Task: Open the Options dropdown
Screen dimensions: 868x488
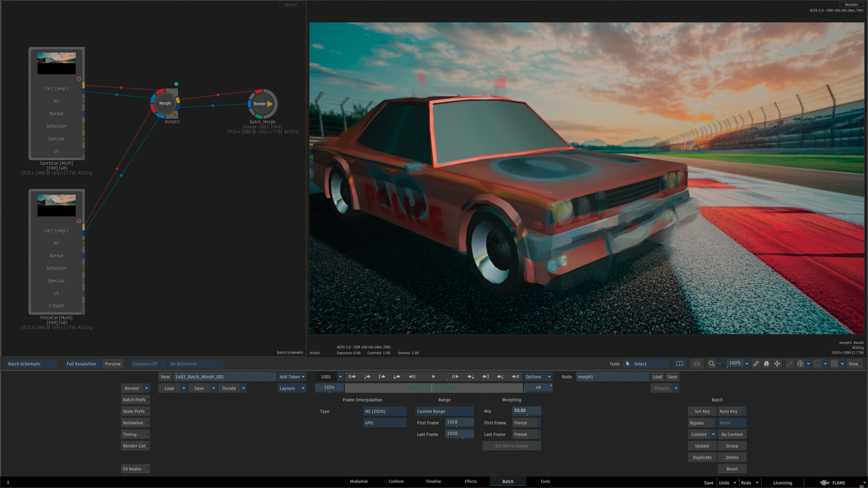Action: click(x=537, y=377)
